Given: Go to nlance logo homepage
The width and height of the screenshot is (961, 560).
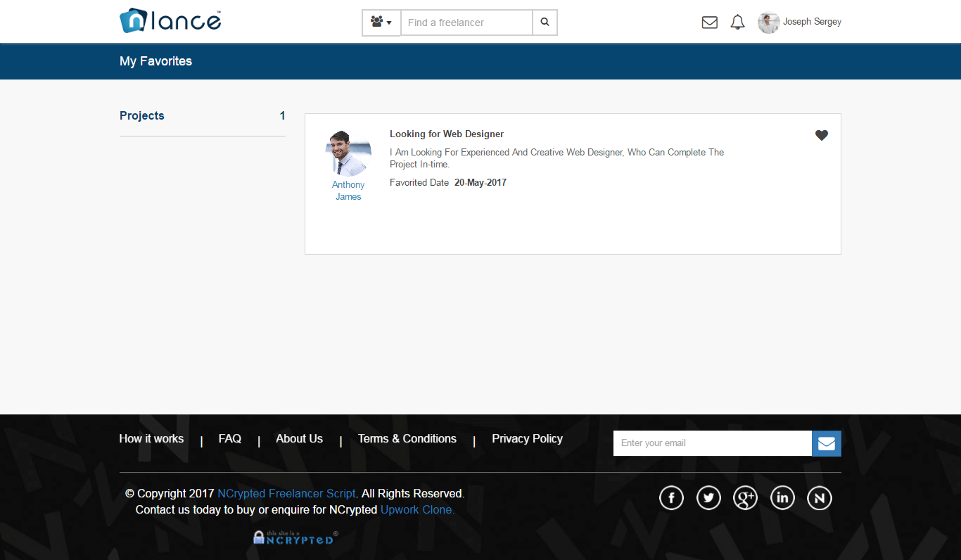Looking at the screenshot, I should click(171, 21).
